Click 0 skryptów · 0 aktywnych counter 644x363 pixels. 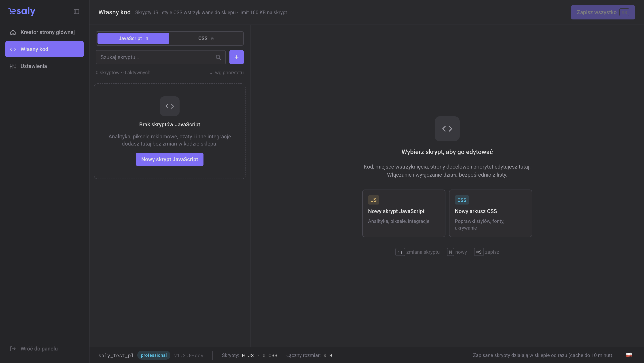pos(123,73)
